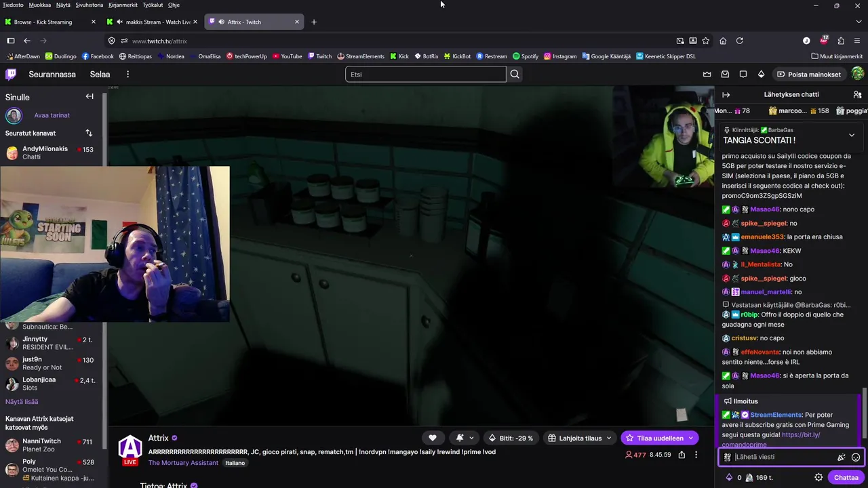
Task: Click the Poista mainokset button
Action: point(809,75)
